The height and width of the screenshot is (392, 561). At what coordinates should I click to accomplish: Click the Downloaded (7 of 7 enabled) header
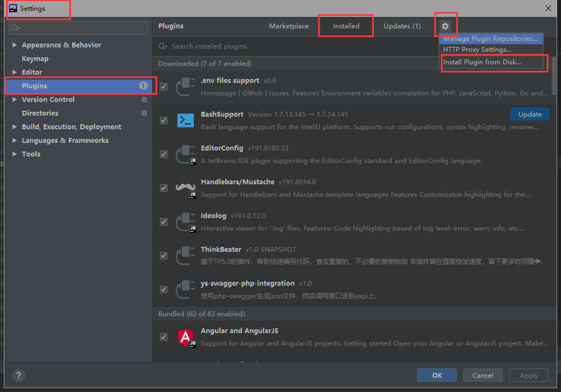205,64
